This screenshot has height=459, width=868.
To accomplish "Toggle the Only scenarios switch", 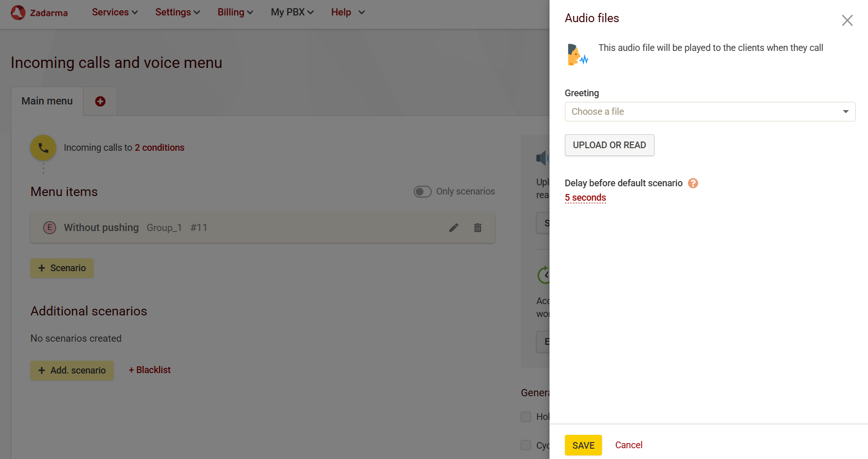I will point(422,191).
